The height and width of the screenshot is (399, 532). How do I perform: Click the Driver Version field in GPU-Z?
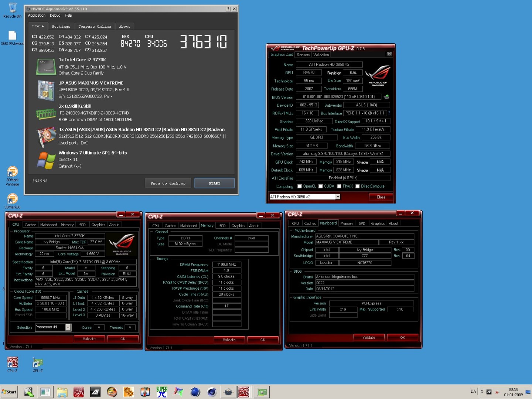click(x=343, y=154)
